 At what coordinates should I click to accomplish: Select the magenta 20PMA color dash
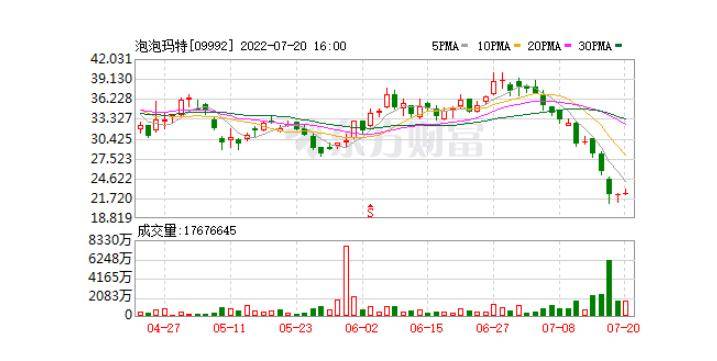pos(568,46)
